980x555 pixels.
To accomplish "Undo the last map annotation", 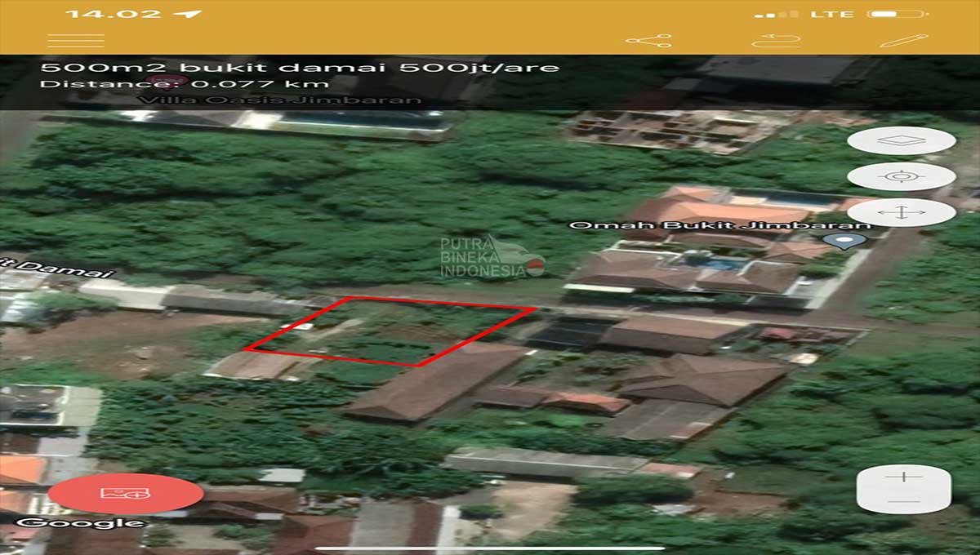I will pyautogui.click(x=774, y=38).
